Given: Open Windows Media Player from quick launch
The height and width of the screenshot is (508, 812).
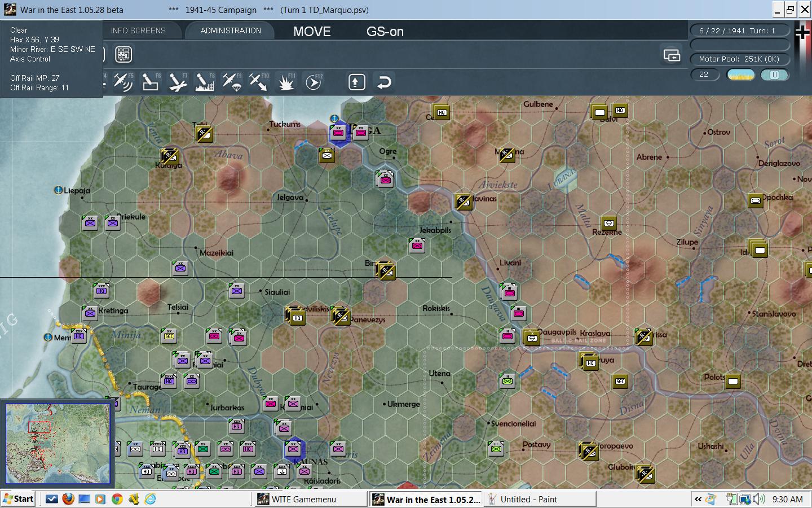Looking at the screenshot, I should (x=100, y=499).
